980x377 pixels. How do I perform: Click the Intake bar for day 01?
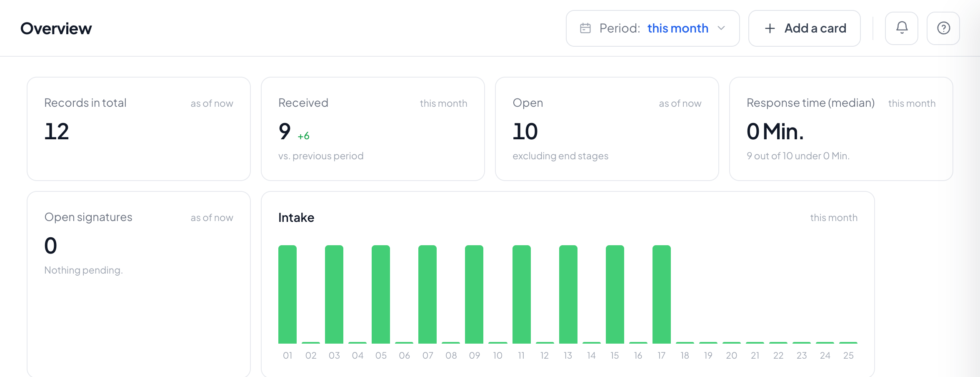tap(287, 294)
